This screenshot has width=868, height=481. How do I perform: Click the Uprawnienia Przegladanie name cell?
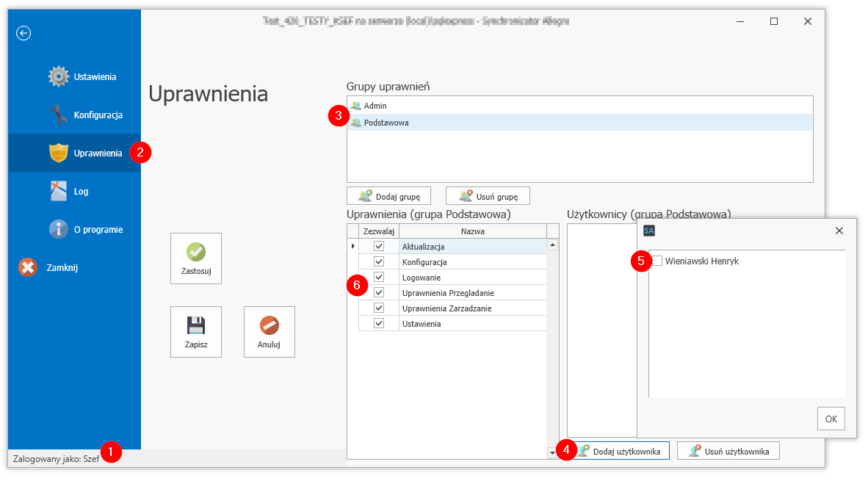(x=473, y=293)
